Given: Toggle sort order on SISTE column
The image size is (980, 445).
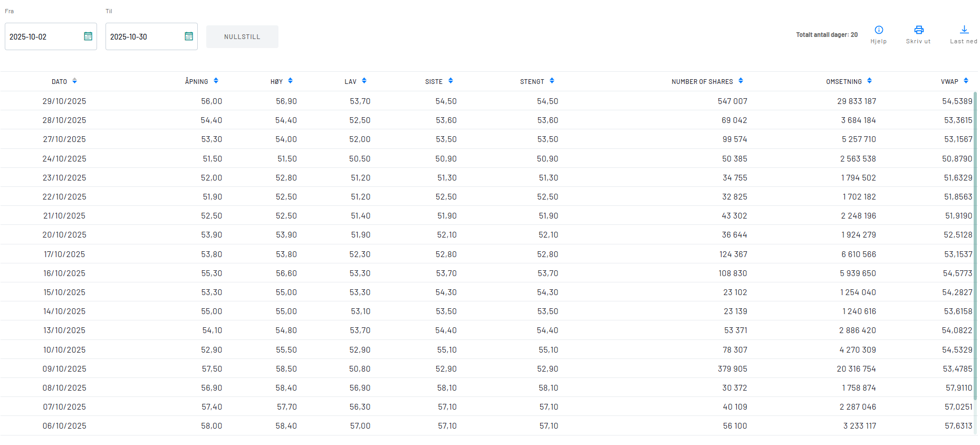Looking at the screenshot, I should point(451,81).
